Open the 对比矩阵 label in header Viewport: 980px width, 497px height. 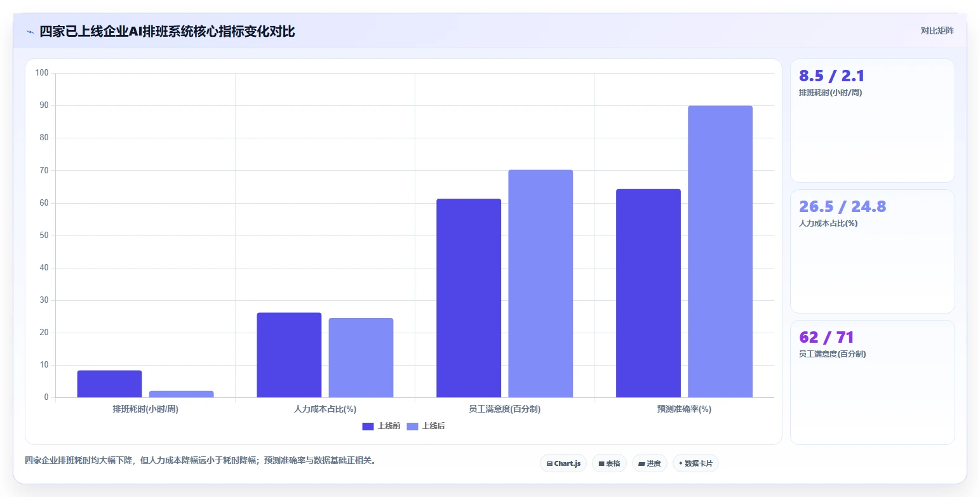point(937,30)
